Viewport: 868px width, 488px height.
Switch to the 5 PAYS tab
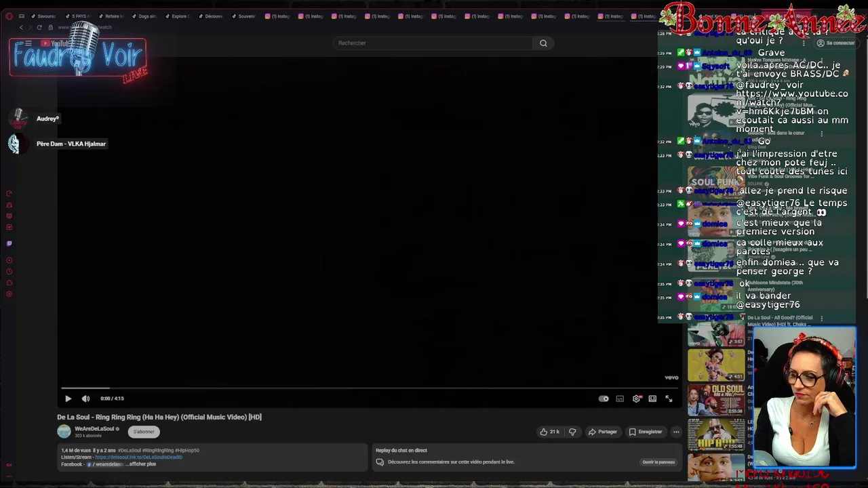click(78, 16)
